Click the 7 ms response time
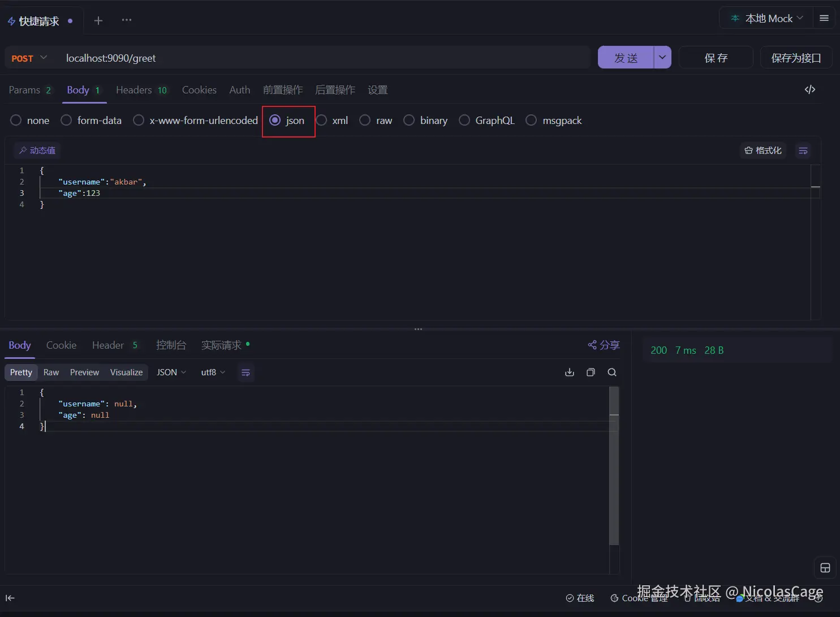 [686, 350]
